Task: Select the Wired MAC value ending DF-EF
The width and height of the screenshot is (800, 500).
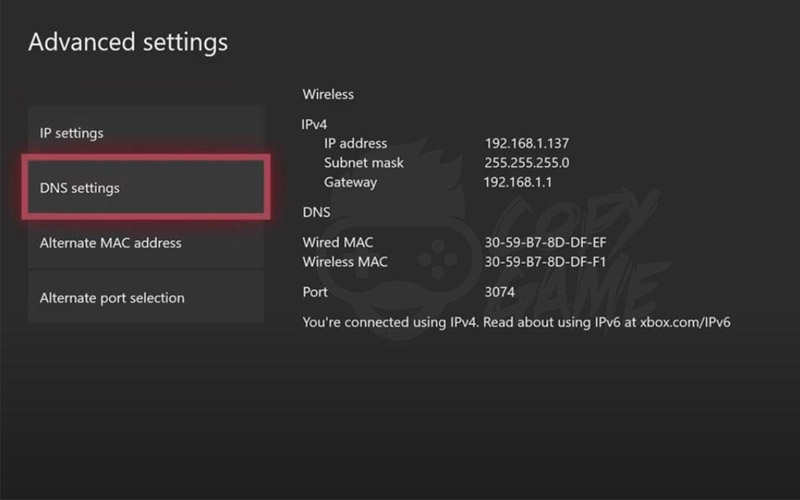Action: (x=544, y=242)
